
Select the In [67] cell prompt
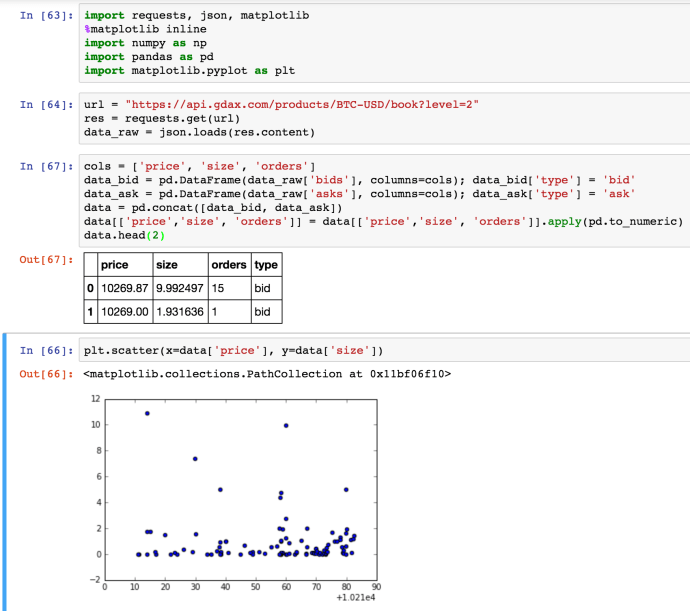(46, 166)
